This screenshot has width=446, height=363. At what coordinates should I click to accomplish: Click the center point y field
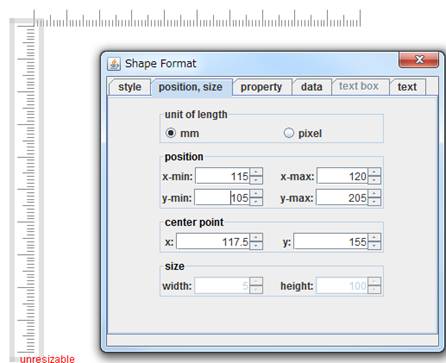click(331, 242)
